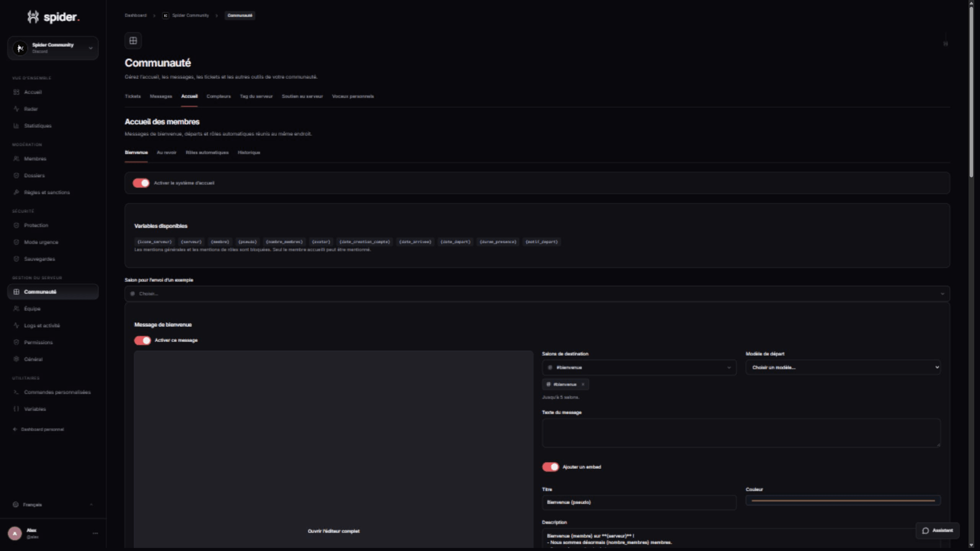This screenshot has height=551, width=980.
Task: Toggle Ajouter un embed switch
Action: [x=550, y=467]
